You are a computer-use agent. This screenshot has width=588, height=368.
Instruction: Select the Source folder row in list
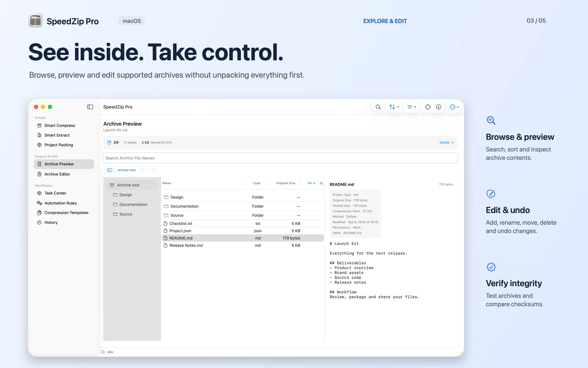pos(243,215)
